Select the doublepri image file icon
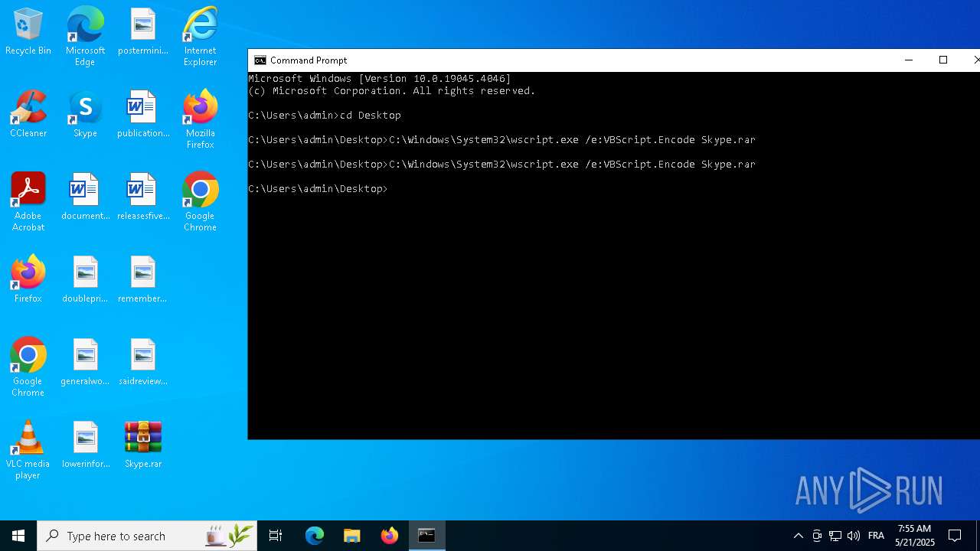This screenshot has height=551, width=980. point(85,280)
